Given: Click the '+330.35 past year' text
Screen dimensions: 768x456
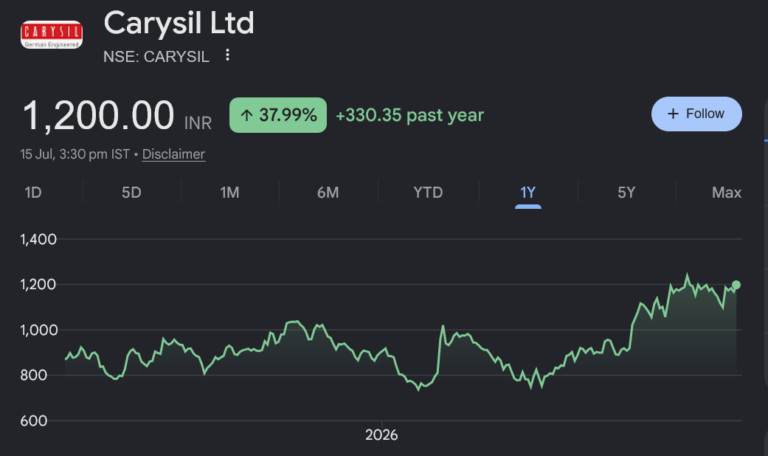Looking at the screenshot, I should [x=409, y=115].
